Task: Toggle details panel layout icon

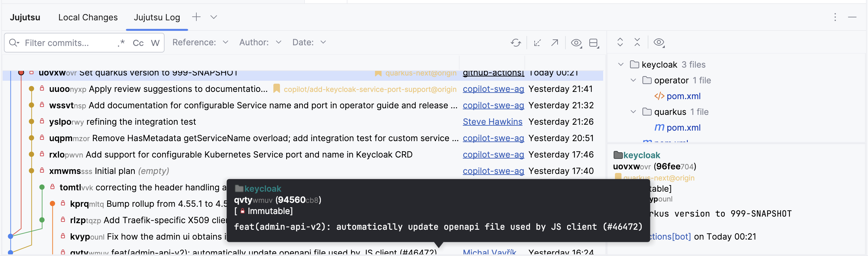Action: 594,43
